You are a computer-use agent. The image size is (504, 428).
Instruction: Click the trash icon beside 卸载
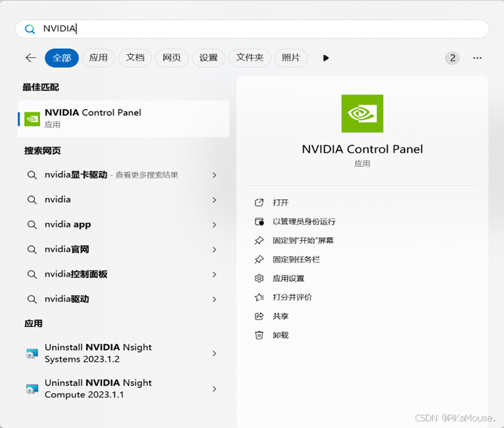259,335
